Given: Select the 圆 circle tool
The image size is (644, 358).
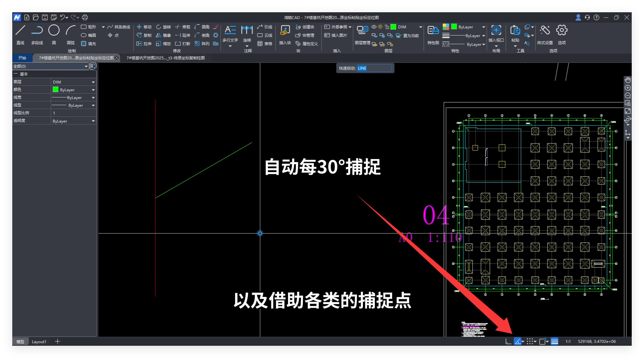Looking at the screenshot, I should (x=54, y=31).
